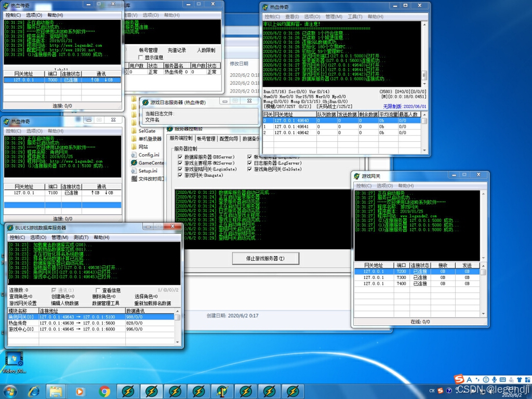Viewport: 532px width, 399px height.
Task: Select the port 7100 gateway row
Action: pos(62,192)
